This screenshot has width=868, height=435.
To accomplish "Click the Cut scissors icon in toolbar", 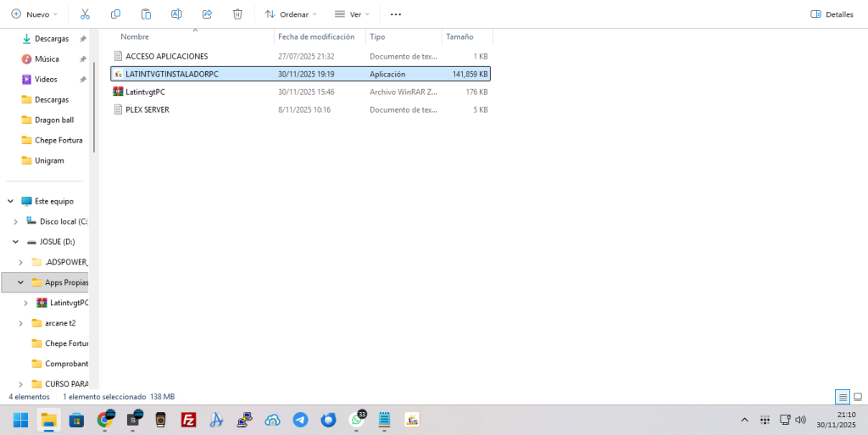I will (x=85, y=14).
